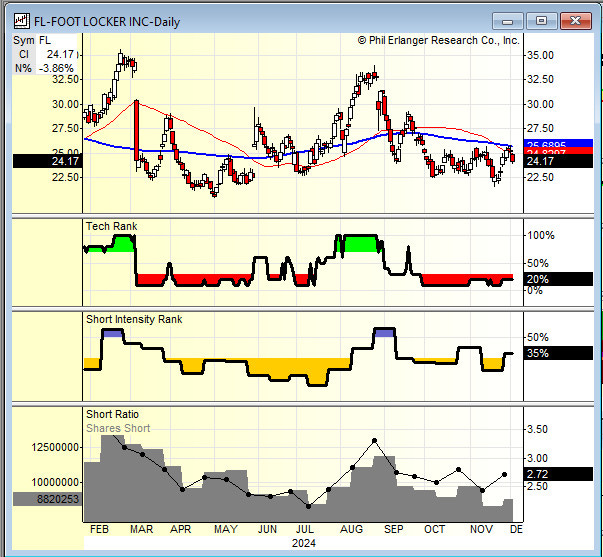This screenshot has width=603, height=557.
Task: Click the Cl 24.17 close value
Action: (x=46, y=54)
